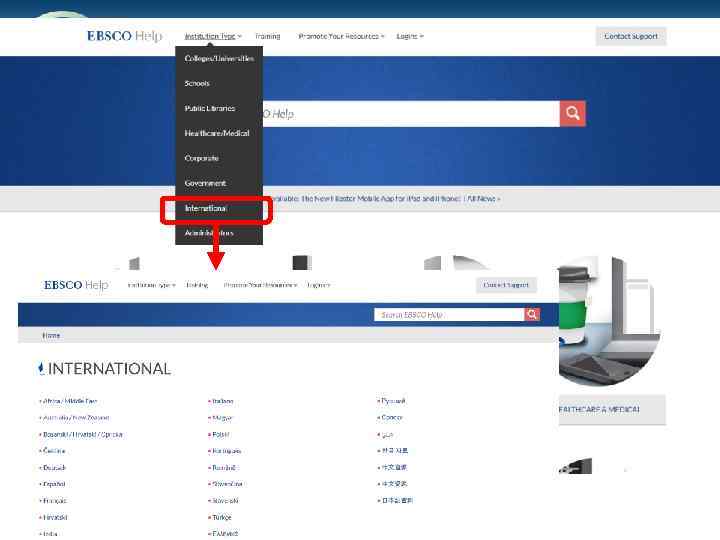This screenshot has height=540, width=720.
Task: Open the Italiano language link
Action: (x=223, y=401)
